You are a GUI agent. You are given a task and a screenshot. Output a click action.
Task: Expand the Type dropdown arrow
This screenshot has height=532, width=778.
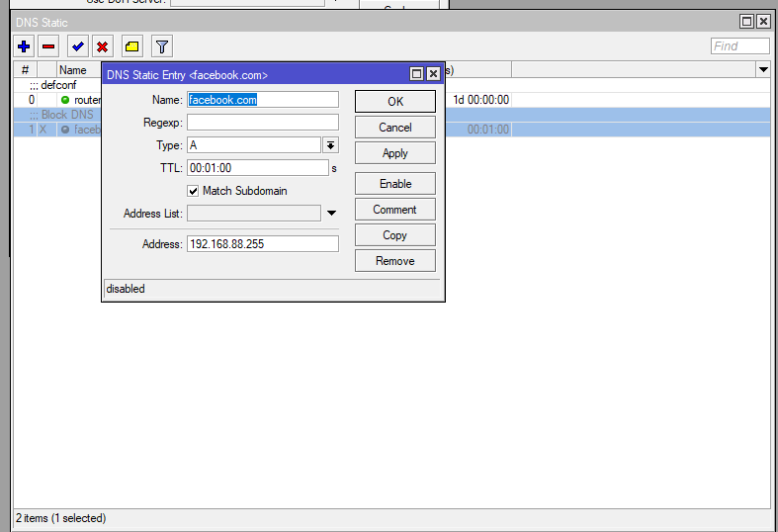[331, 145]
